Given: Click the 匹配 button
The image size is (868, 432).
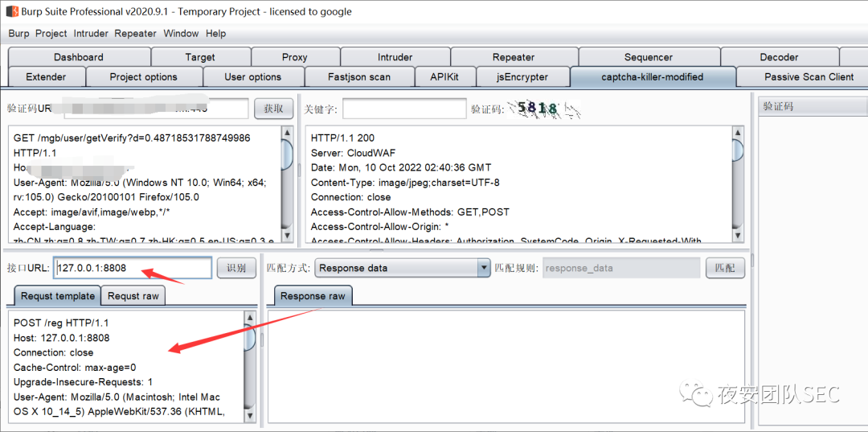Looking at the screenshot, I should pyautogui.click(x=725, y=268).
